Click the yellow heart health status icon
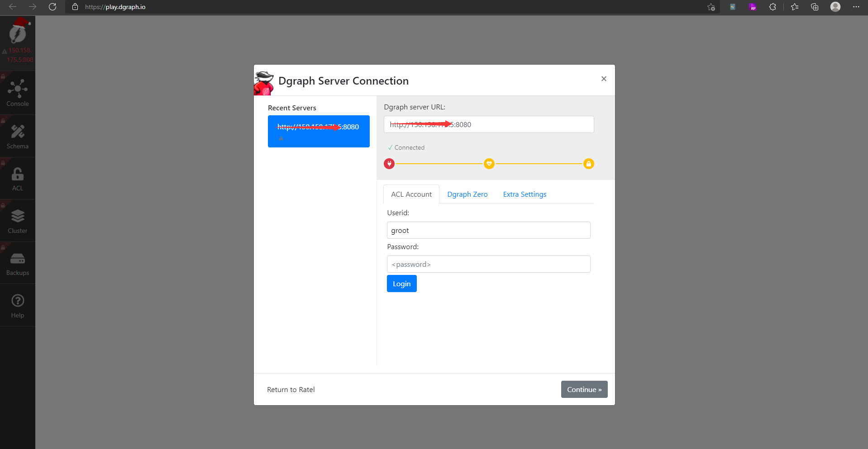868x449 pixels. pyautogui.click(x=489, y=164)
